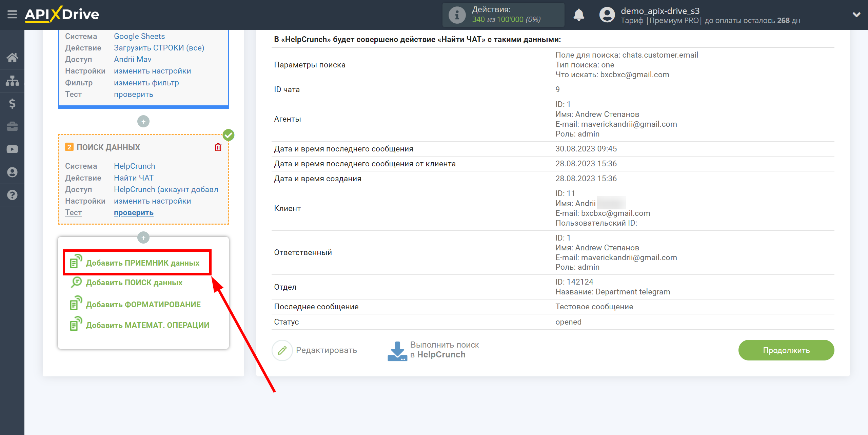This screenshot has width=868, height=435.
Task: Click the demo_apix-drive_s3 username
Action: 660,11
